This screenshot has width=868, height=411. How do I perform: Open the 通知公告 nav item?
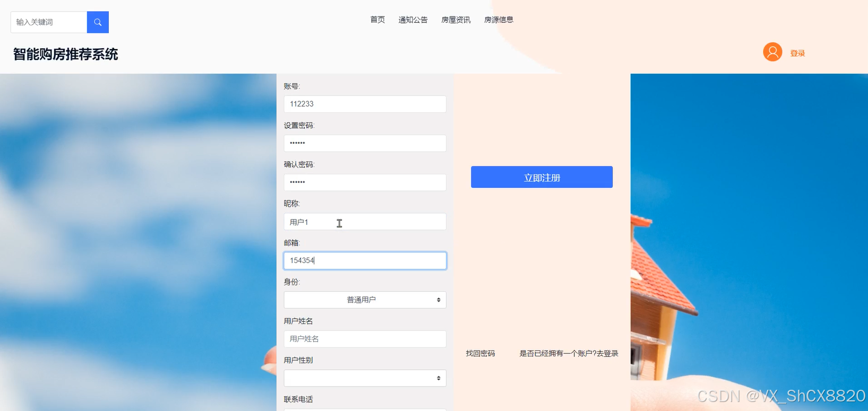pyautogui.click(x=413, y=20)
